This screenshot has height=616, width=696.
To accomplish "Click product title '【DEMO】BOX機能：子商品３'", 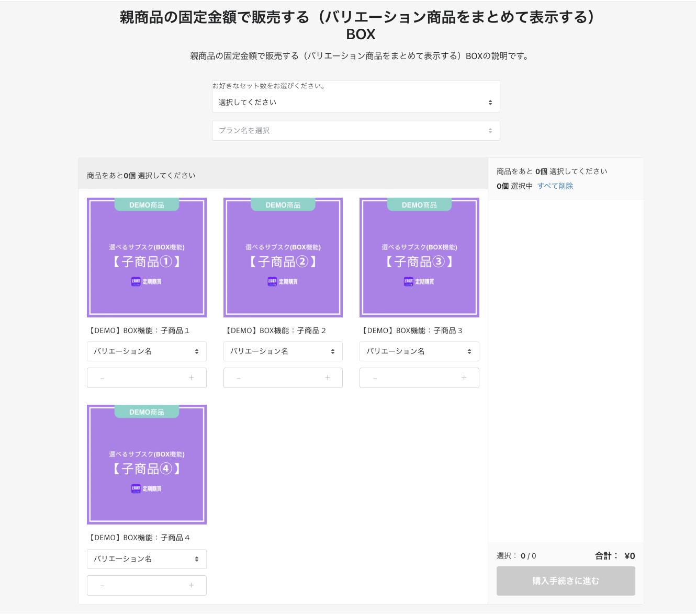I will click(x=411, y=330).
